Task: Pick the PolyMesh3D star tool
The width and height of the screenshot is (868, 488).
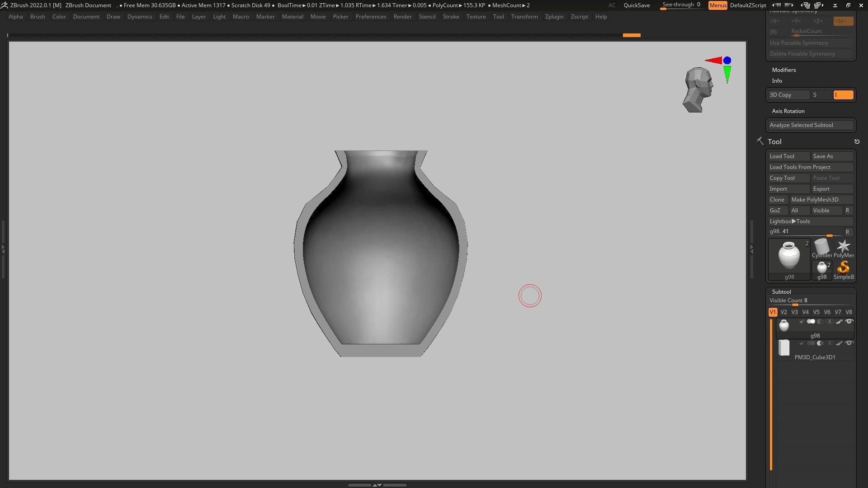Action: click(x=843, y=247)
